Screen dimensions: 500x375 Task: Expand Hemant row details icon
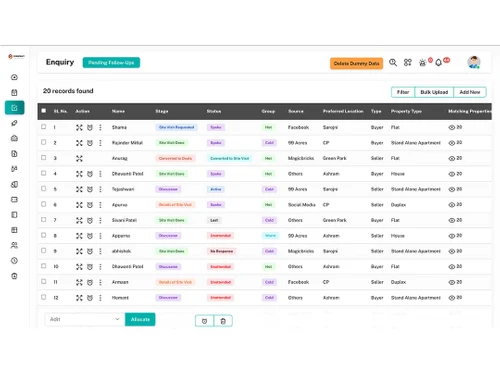[x=79, y=298]
